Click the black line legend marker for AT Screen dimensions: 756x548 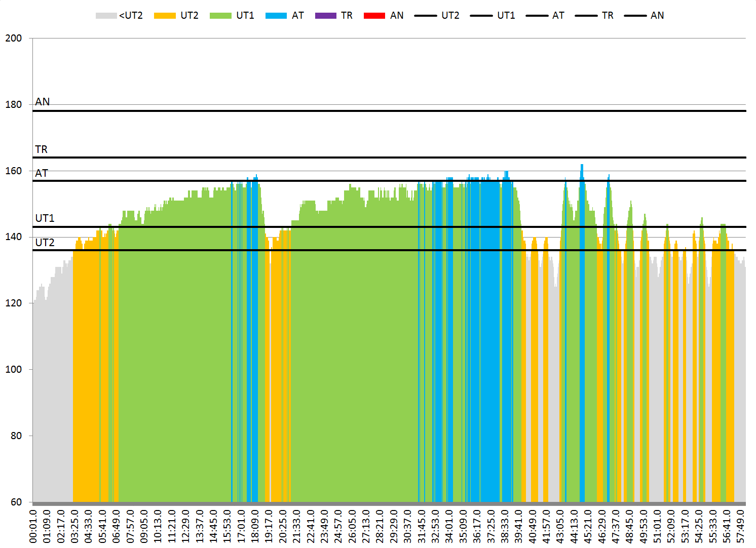click(x=537, y=16)
